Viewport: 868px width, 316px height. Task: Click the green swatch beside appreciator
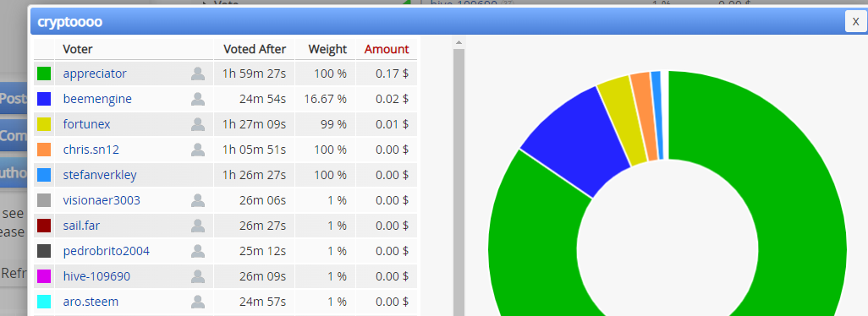pyautogui.click(x=44, y=74)
